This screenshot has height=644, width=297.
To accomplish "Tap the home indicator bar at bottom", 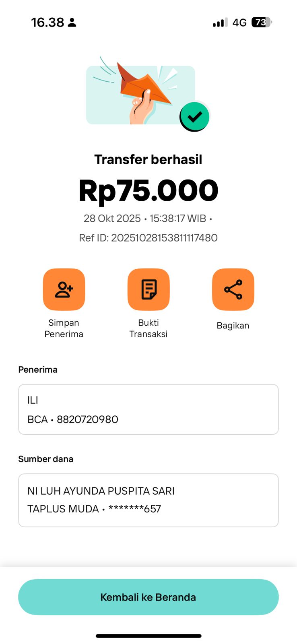I will 148,636.
